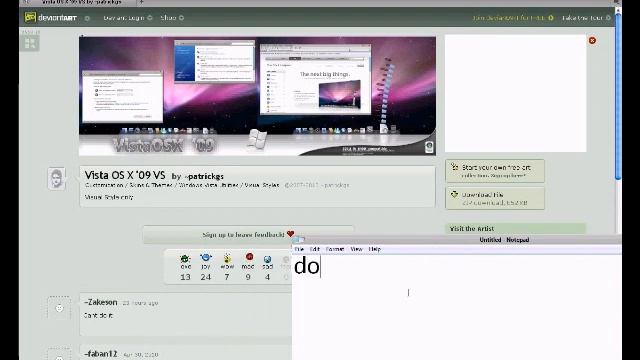The image size is (640, 360).
Task: Open Notepad Help menu
Action: pos(374,249)
